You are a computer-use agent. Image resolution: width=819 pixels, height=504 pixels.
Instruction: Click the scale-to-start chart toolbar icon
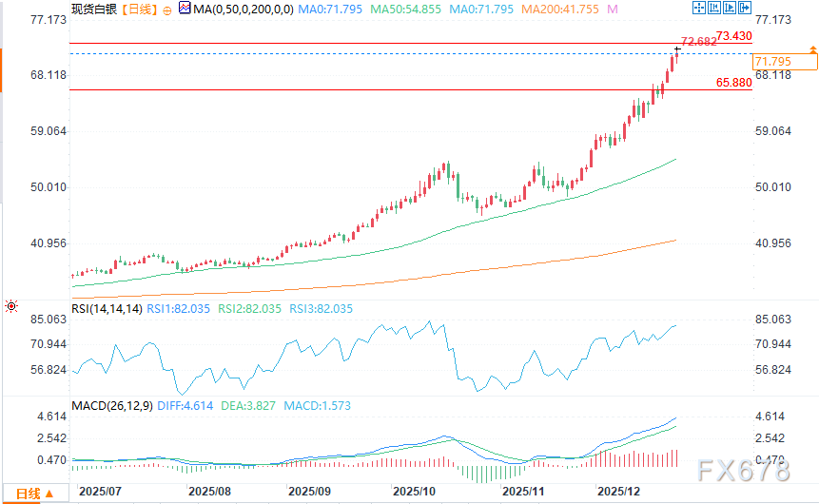pyautogui.click(x=714, y=8)
